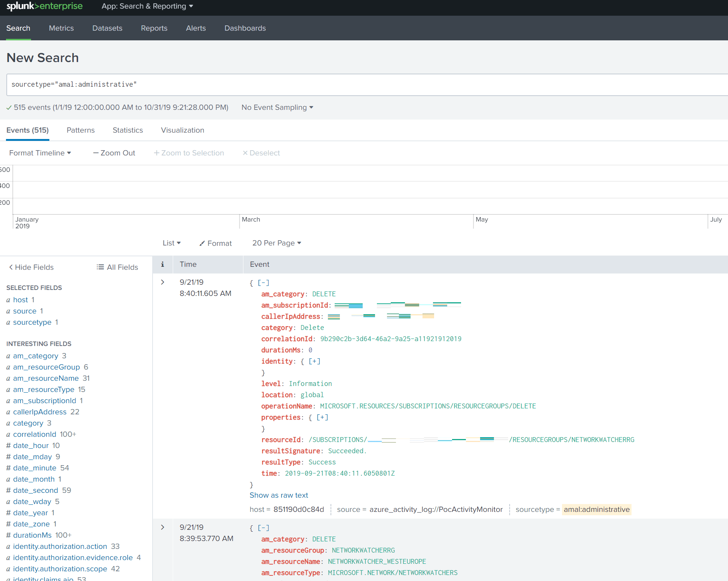Open the date_hour field

pyautogui.click(x=31, y=445)
